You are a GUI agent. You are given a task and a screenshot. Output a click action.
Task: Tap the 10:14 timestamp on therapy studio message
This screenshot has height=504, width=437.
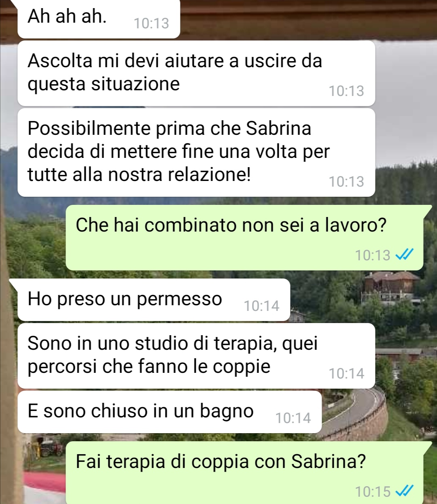tap(346, 373)
